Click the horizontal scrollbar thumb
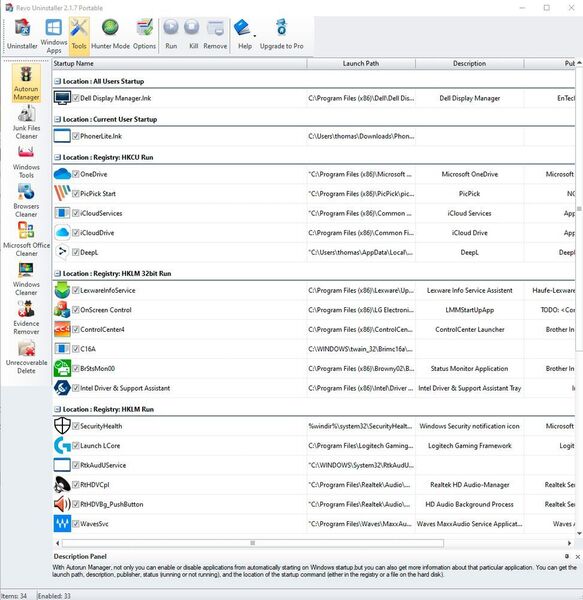Screen dimensions: 583x600 coord(252,543)
